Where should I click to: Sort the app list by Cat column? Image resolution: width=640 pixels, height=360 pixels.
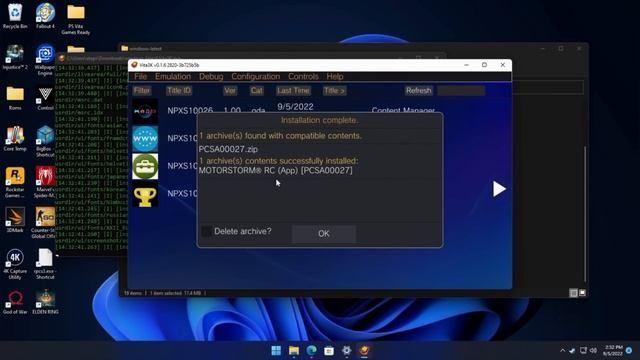(x=257, y=91)
